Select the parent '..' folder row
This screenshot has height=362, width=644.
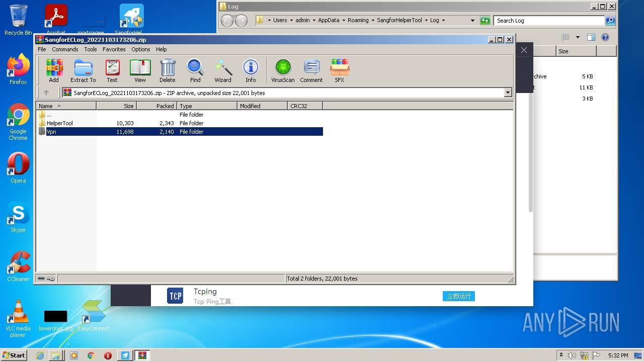click(x=180, y=115)
